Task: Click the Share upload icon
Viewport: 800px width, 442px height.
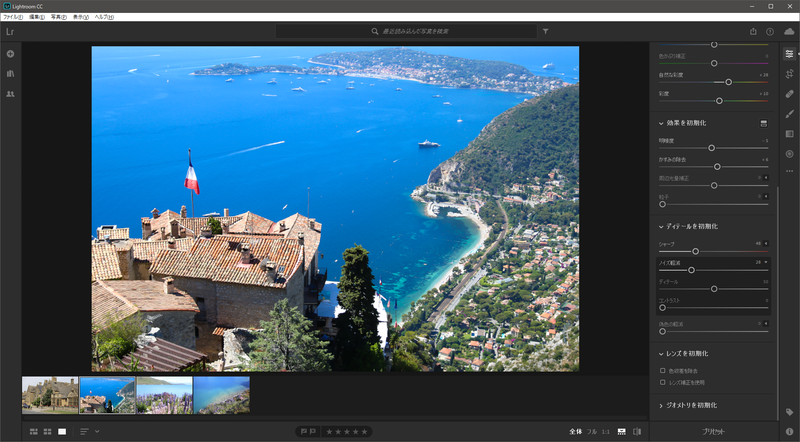Action: pyautogui.click(x=753, y=32)
